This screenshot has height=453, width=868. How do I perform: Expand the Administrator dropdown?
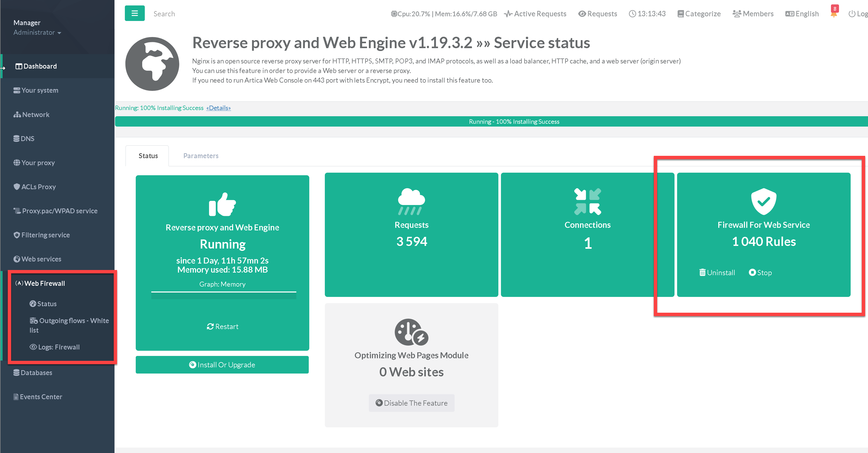tap(37, 33)
